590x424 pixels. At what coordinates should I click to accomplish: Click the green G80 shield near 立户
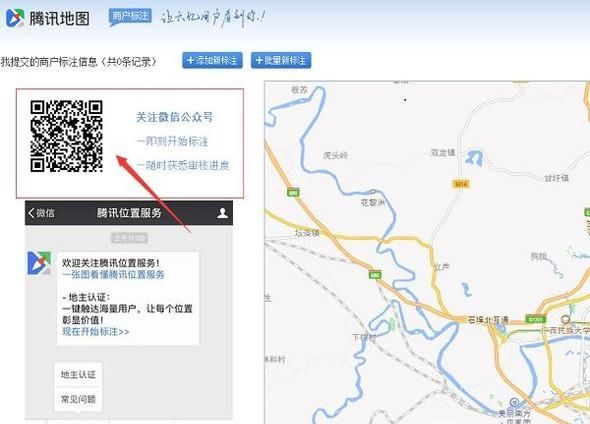(x=375, y=275)
